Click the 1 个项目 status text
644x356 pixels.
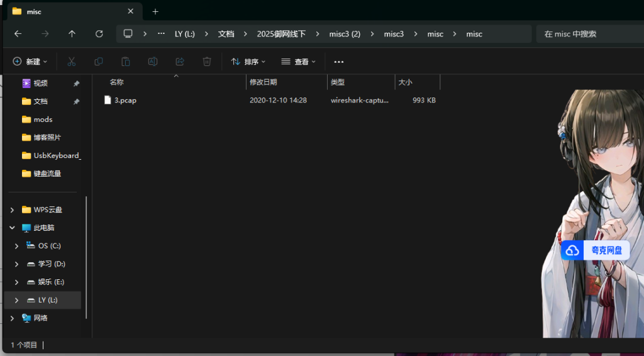tap(24, 345)
